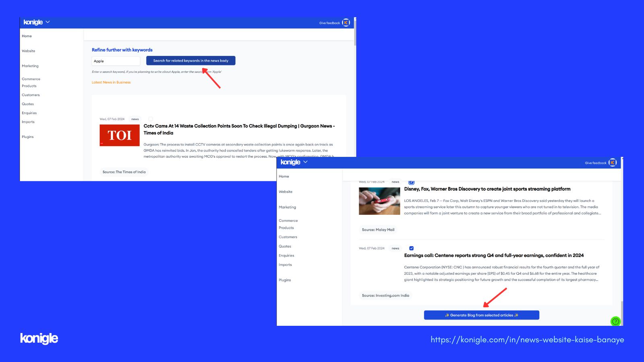Open Home in the Refine keywords window sidebar
The image size is (644, 362).
pos(27,36)
